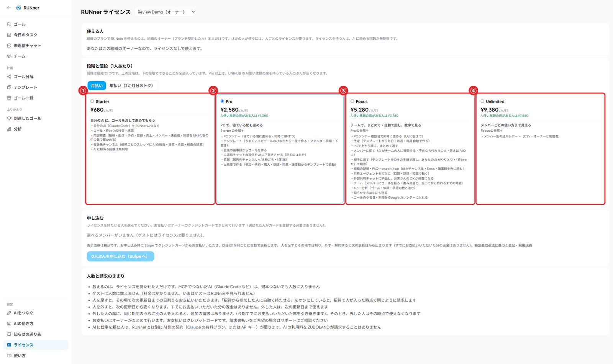Click the ¥9,380 Unlimited price text
This screenshot has width=613, height=364.
point(490,110)
